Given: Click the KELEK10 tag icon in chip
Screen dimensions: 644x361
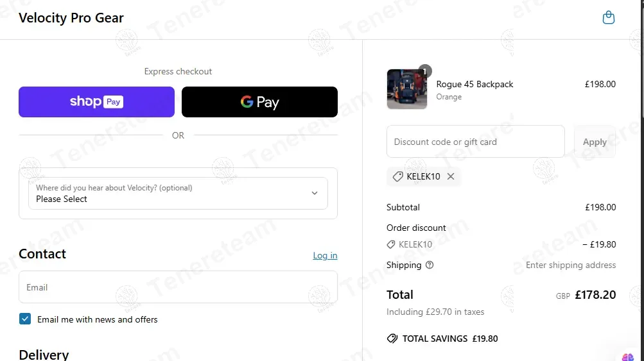Looking at the screenshot, I should (x=398, y=176).
